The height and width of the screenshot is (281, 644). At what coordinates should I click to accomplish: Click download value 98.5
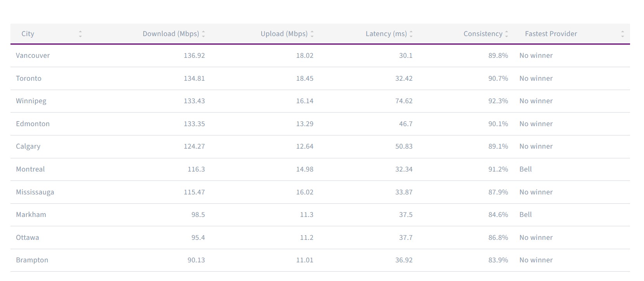pos(198,215)
